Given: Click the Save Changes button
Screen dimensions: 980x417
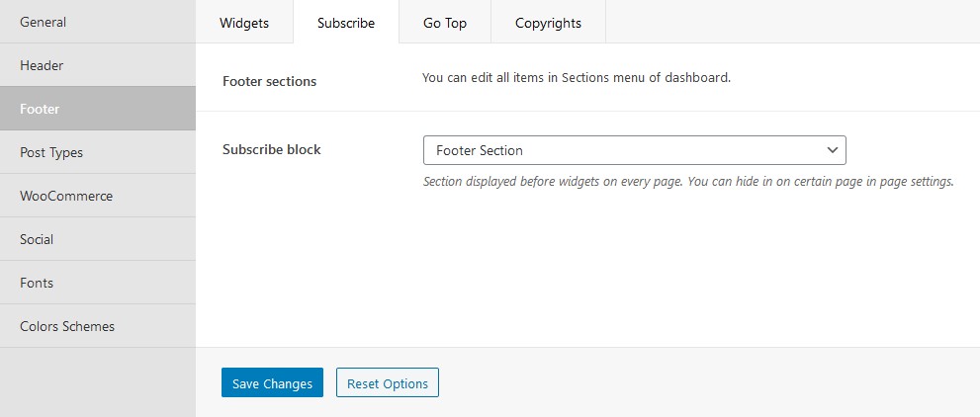Looking at the screenshot, I should (x=272, y=382).
